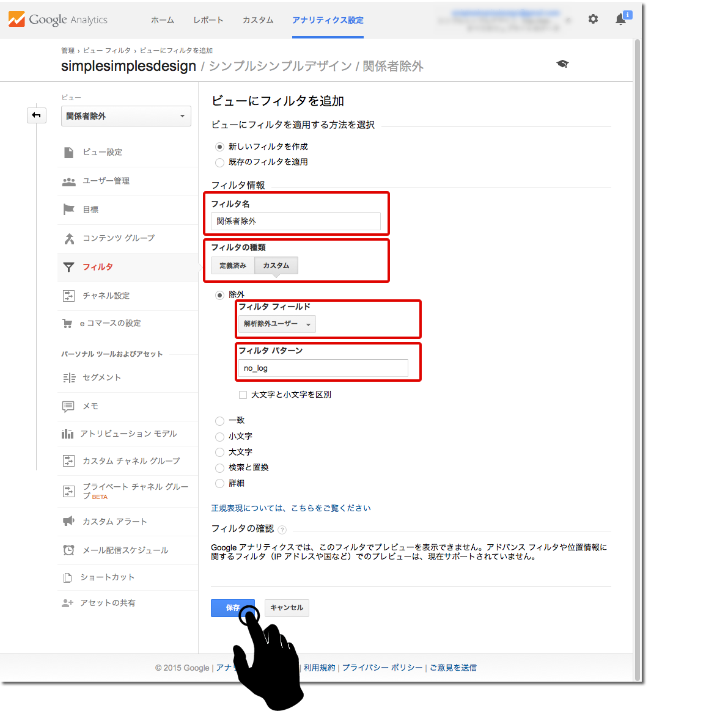Click the back arrow button in sidebar

point(37,115)
